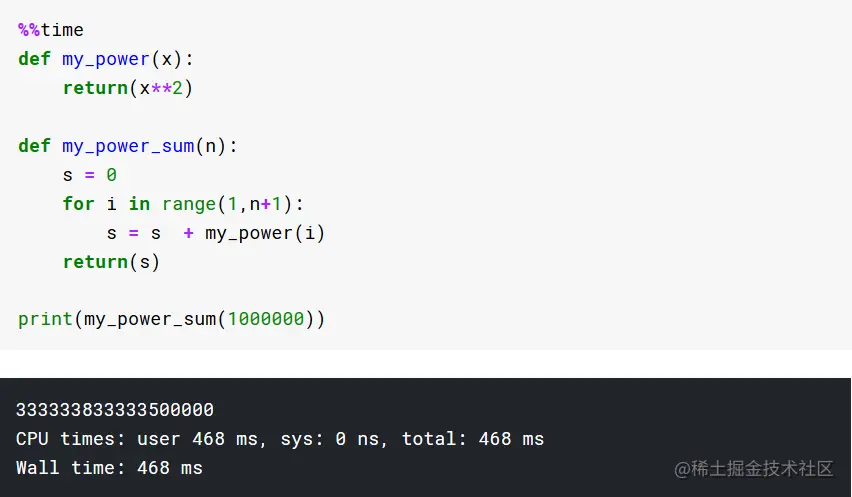The width and height of the screenshot is (852, 497).
Task: Click the '%%time' magic command line
Action: [x=51, y=30]
